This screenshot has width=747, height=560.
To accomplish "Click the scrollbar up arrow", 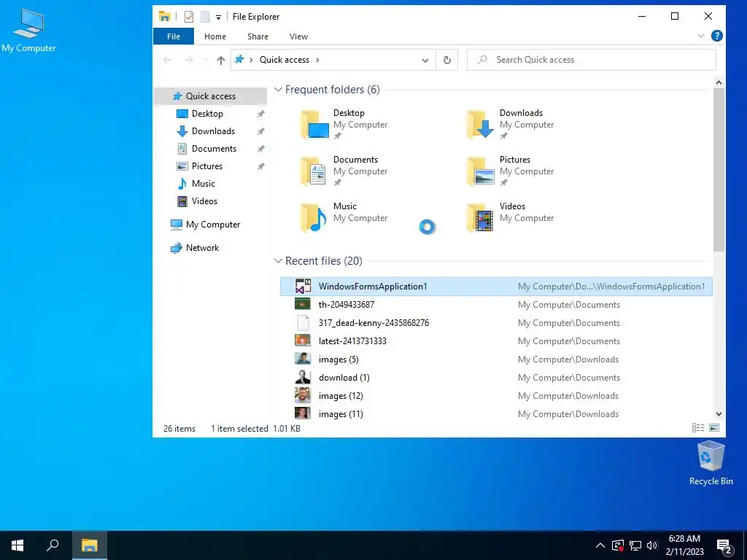I will click(719, 82).
